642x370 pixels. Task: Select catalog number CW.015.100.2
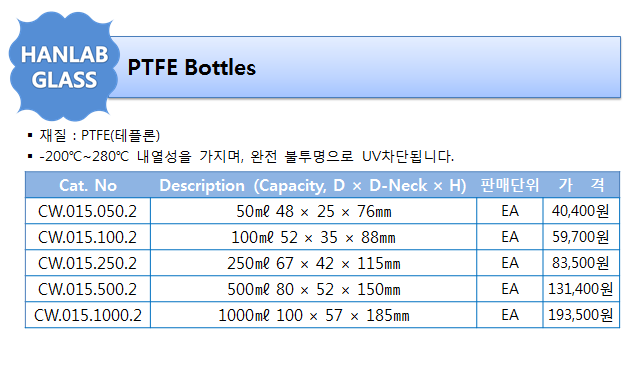pos(87,237)
